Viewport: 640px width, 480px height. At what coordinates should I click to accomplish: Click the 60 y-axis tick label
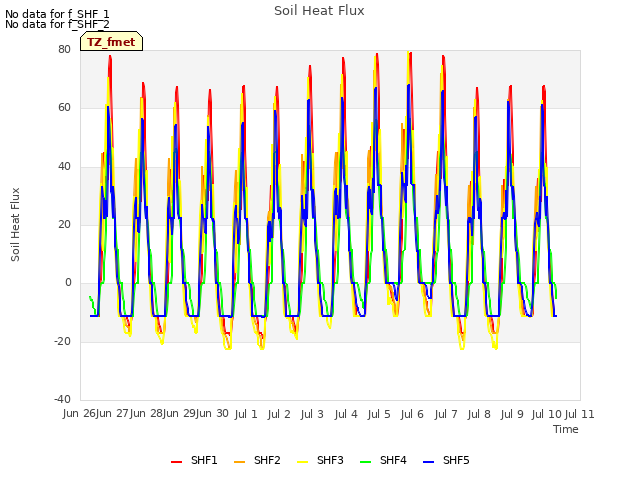click(64, 108)
